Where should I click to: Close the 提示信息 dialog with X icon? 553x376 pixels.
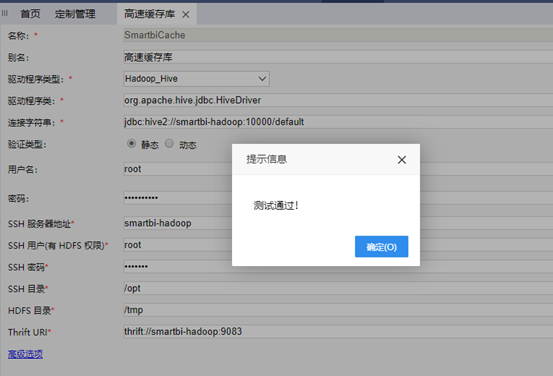click(x=401, y=160)
